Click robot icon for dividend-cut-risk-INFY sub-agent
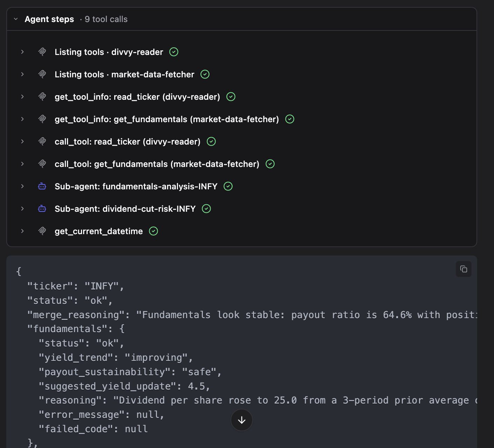The height and width of the screenshot is (448, 494). click(x=42, y=209)
